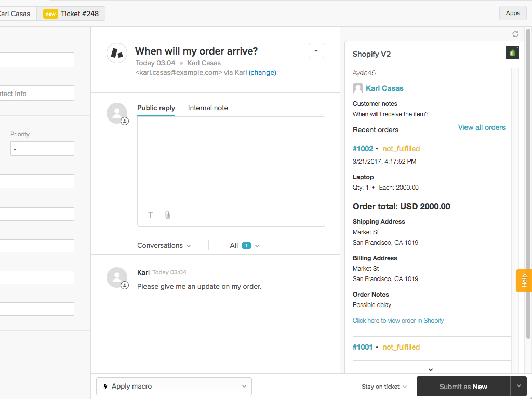Open order #1002 link
This screenshot has width=532, height=399.
click(363, 149)
